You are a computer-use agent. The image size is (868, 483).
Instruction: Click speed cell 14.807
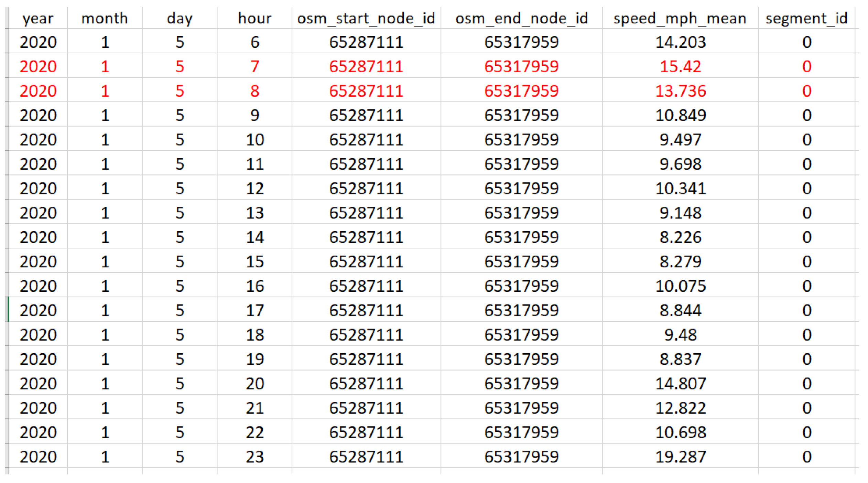(680, 383)
